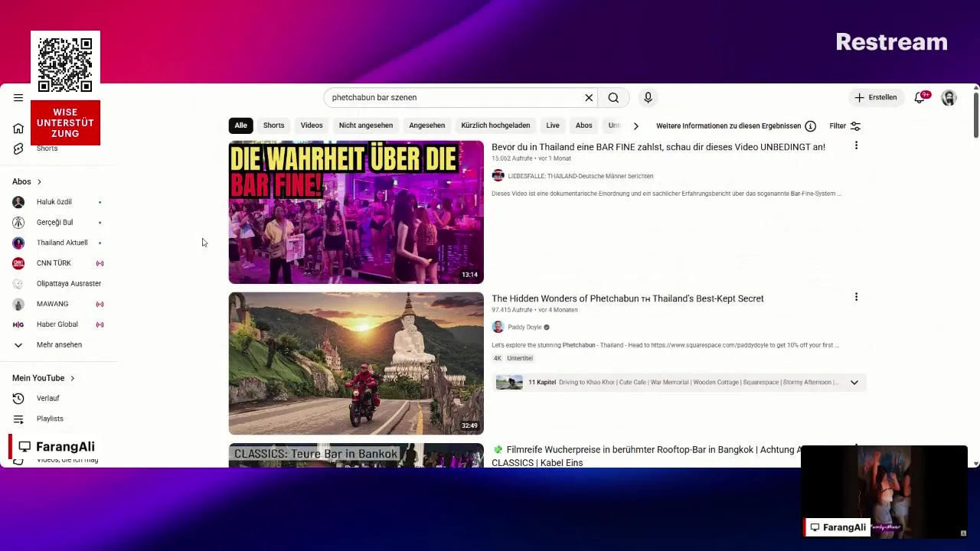Open CLASSICS Teure Bar in Bankok thumbnail
980x551 pixels.
click(x=356, y=456)
